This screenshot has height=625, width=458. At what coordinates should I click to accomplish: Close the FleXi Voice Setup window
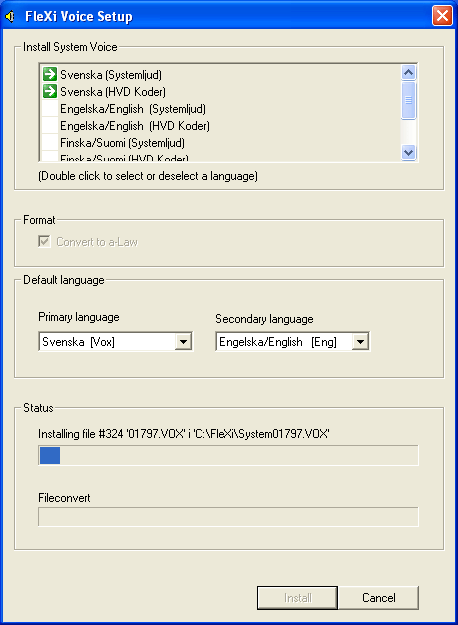[x=442, y=16]
